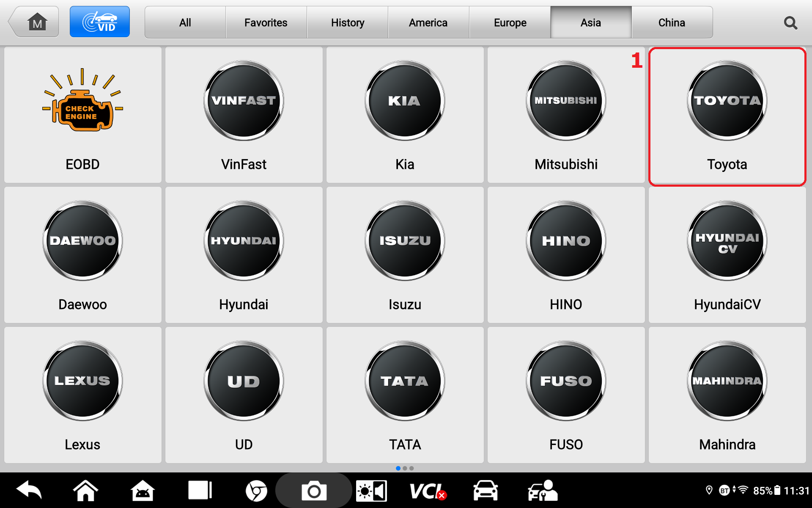Tap the VCI connection status icon
This screenshot has height=508, width=812.
coord(427,491)
